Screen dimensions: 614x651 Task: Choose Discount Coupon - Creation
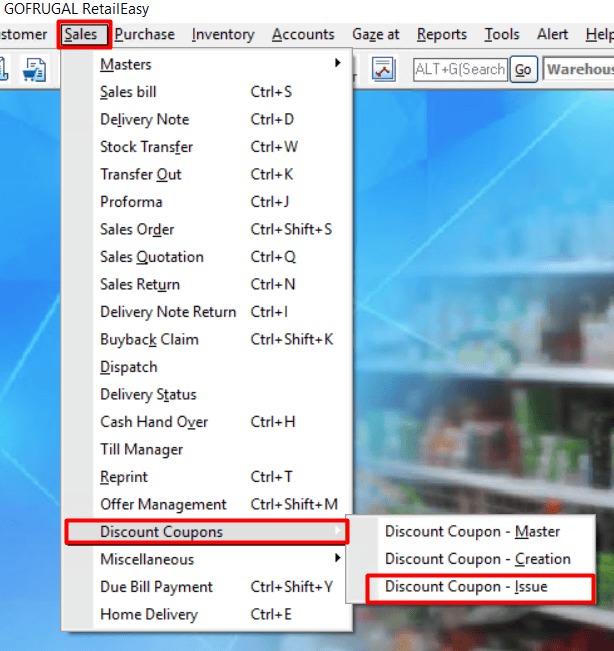472,559
